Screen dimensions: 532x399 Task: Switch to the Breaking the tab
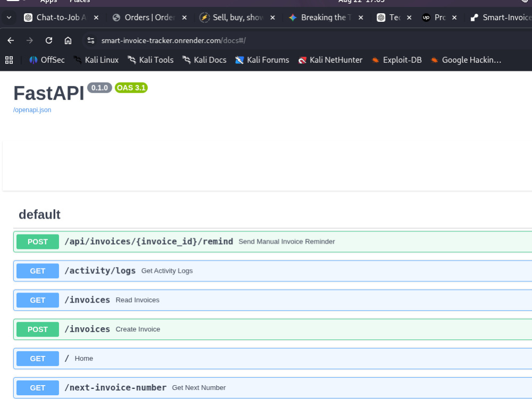[x=326, y=18]
